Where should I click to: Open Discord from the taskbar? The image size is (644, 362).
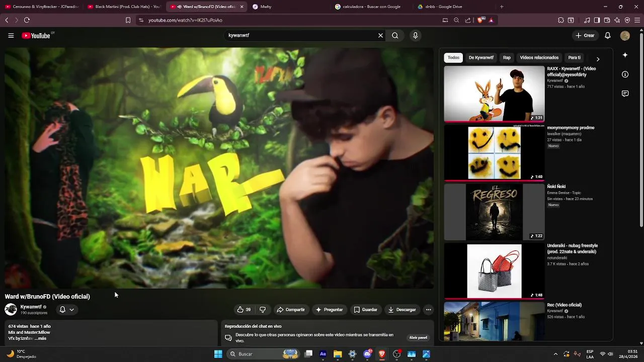click(x=367, y=354)
